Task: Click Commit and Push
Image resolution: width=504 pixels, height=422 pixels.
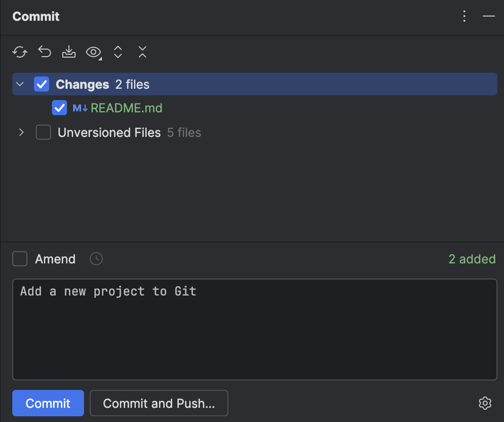Action: [159, 403]
